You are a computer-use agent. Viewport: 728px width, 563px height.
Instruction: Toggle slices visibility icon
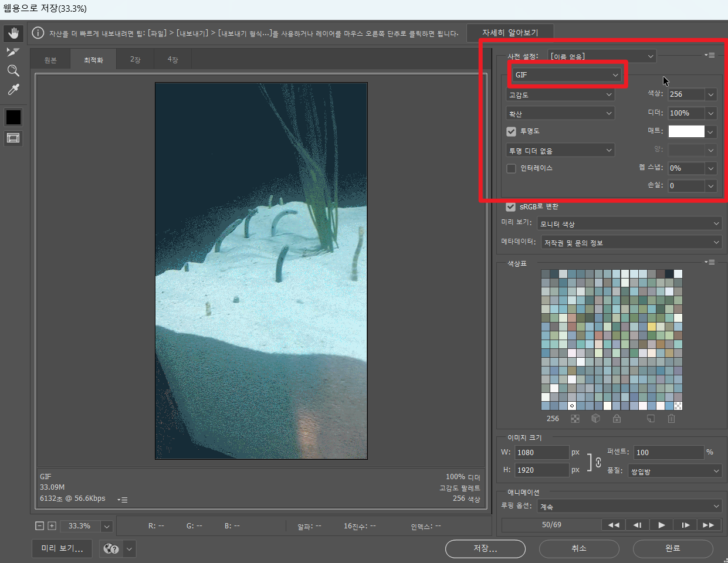pos(13,138)
